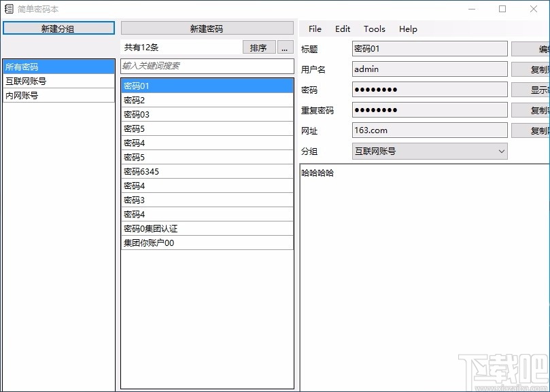This screenshot has width=550, height=392.
Task: Click 新建密码 to add a new password
Action: [207, 27]
